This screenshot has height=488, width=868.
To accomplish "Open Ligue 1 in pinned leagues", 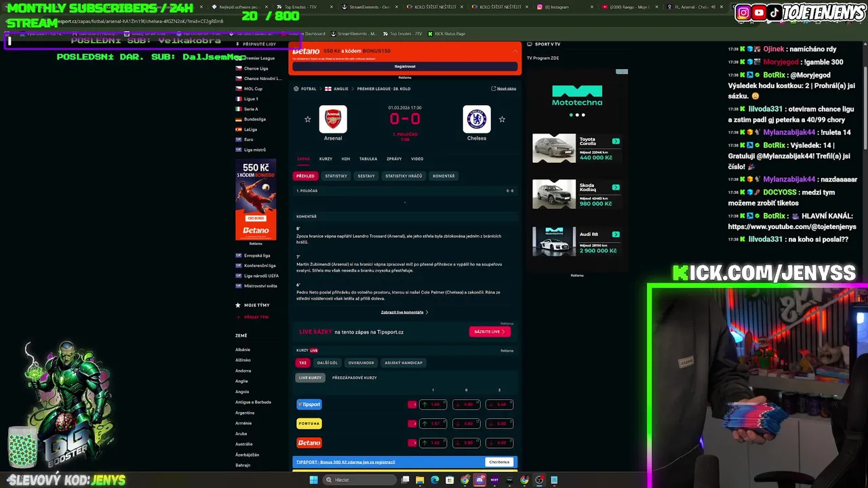I will pos(251,99).
